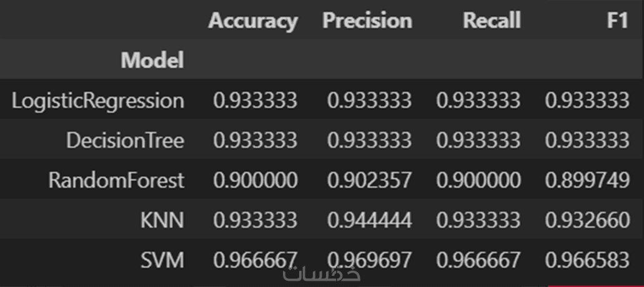Select the LogisticRegression Accuracy cell

point(255,100)
